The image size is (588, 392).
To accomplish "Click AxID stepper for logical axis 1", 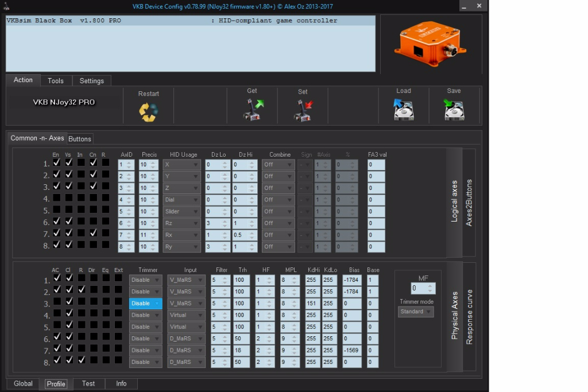I will tap(126, 165).
